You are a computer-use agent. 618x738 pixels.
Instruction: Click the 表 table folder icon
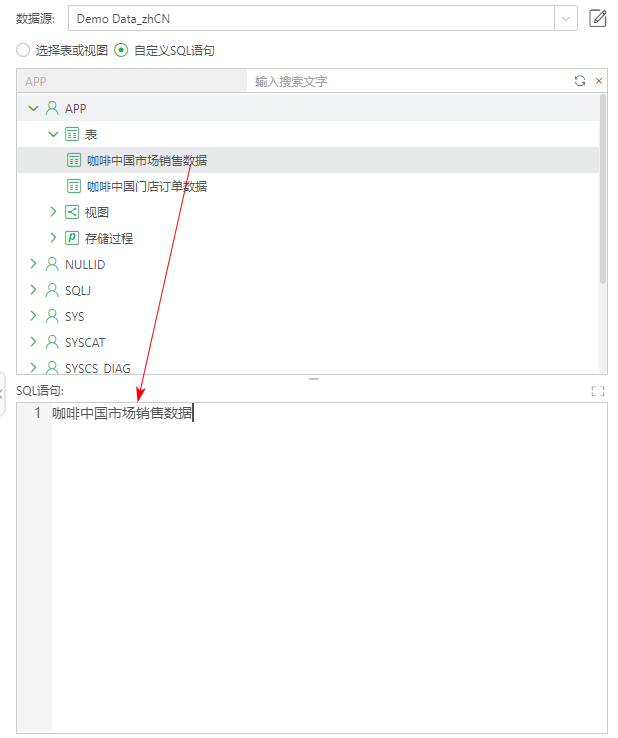tap(72, 134)
